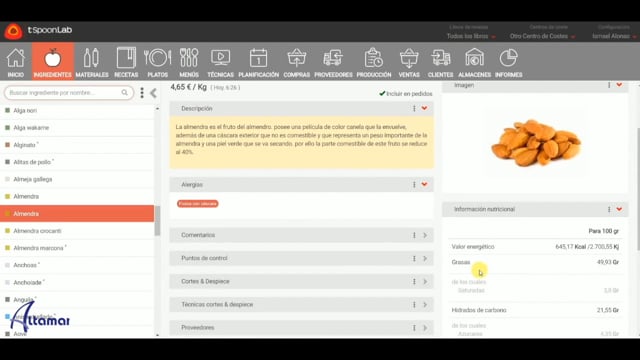Click the Hidratos de carbono row
Screen dimensions: 640x360
535,310
